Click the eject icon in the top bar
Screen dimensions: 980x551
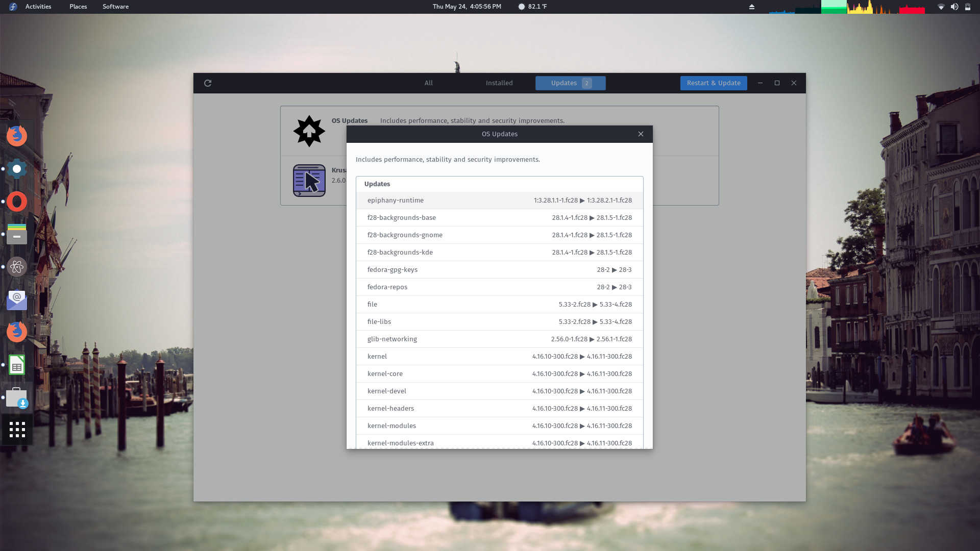[751, 7]
